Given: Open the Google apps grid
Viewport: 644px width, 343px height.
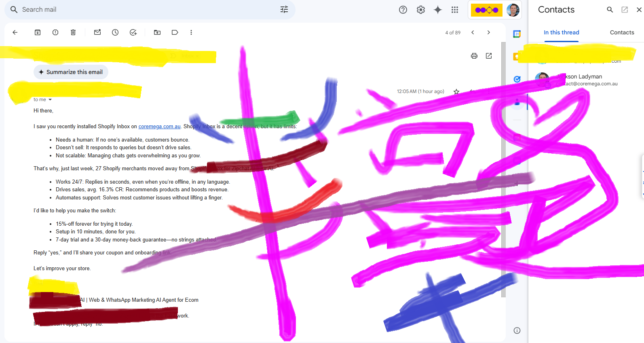Looking at the screenshot, I should click(455, 10).
